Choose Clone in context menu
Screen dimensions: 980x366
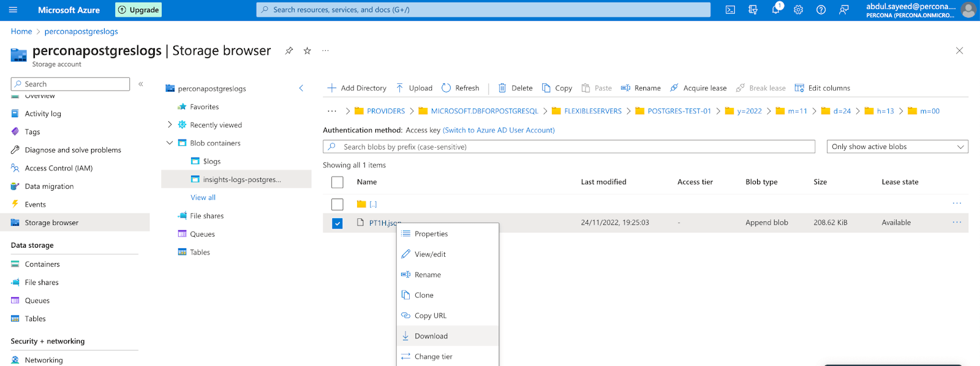448,295
